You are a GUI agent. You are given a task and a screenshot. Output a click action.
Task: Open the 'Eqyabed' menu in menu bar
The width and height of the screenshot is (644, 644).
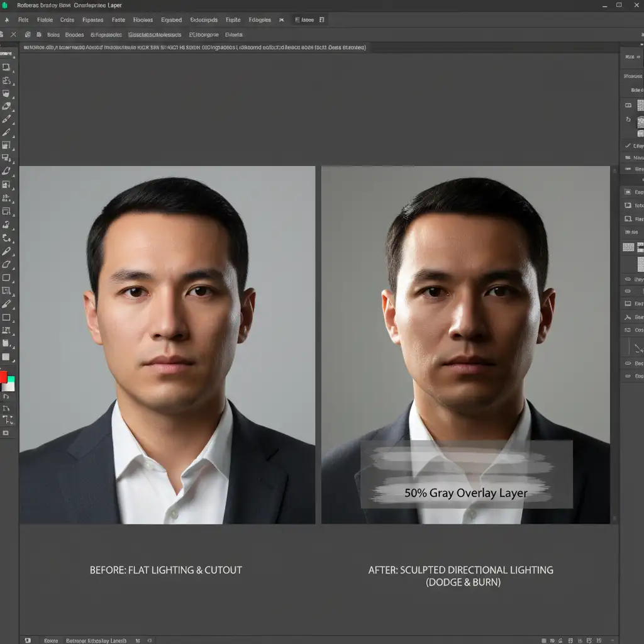(171, 19)
